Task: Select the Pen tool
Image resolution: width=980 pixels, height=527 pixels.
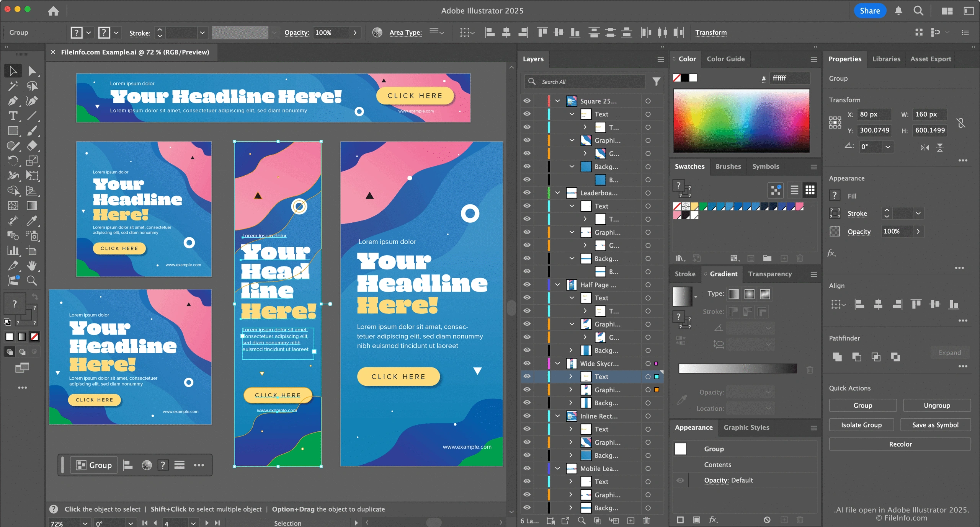Action: pos(13,101)
